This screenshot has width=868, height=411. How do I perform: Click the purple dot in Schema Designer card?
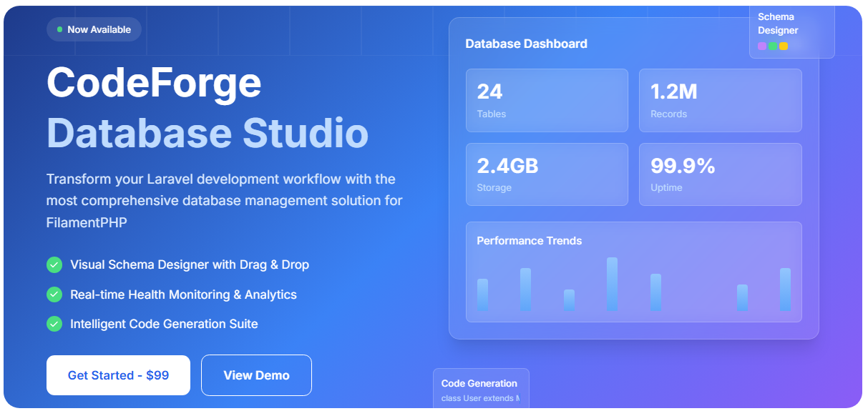click(762, 46)
